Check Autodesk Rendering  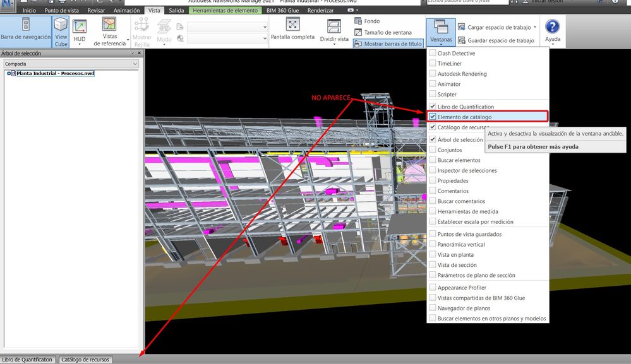click(433, 74)
